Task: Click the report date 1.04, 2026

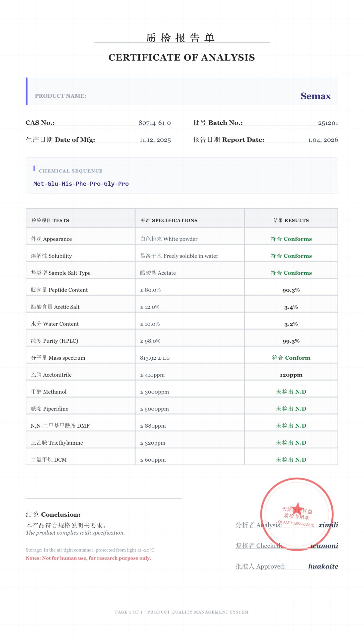Action: [323, 140]
